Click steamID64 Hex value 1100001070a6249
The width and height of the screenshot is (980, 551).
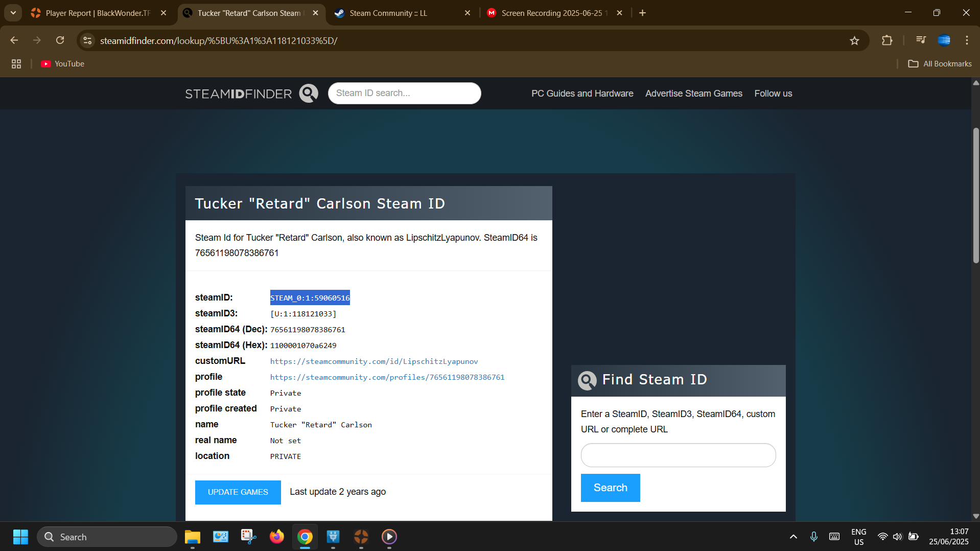click(303, 346)
